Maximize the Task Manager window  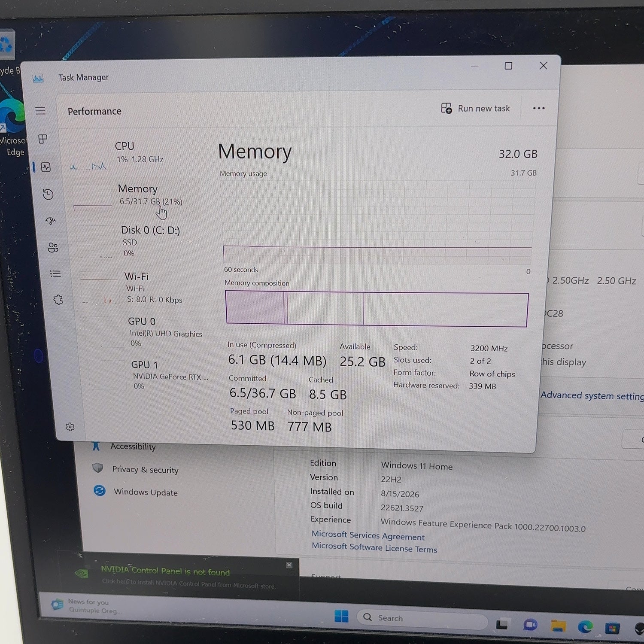(508, 66)
